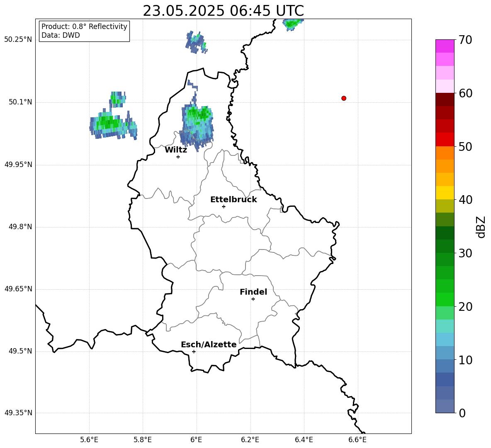Click colorbar tick label 10
This screenshot has width=491, height=448.
coord(465,360)
